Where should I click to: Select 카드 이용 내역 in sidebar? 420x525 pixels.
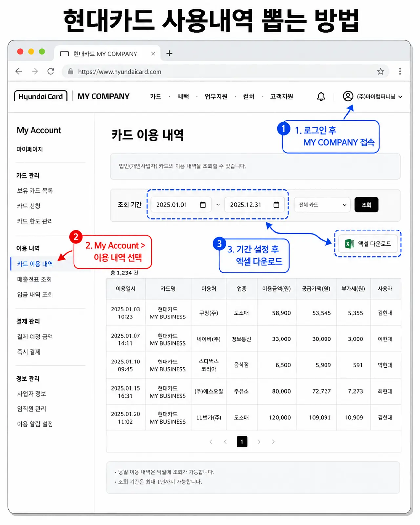(x=35, y=264)
